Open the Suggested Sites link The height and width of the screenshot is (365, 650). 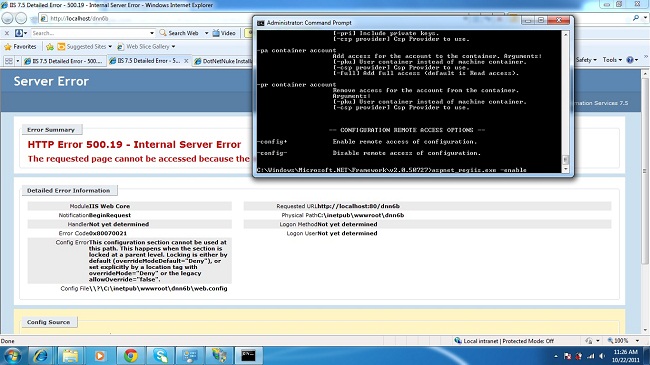[82, 46]
